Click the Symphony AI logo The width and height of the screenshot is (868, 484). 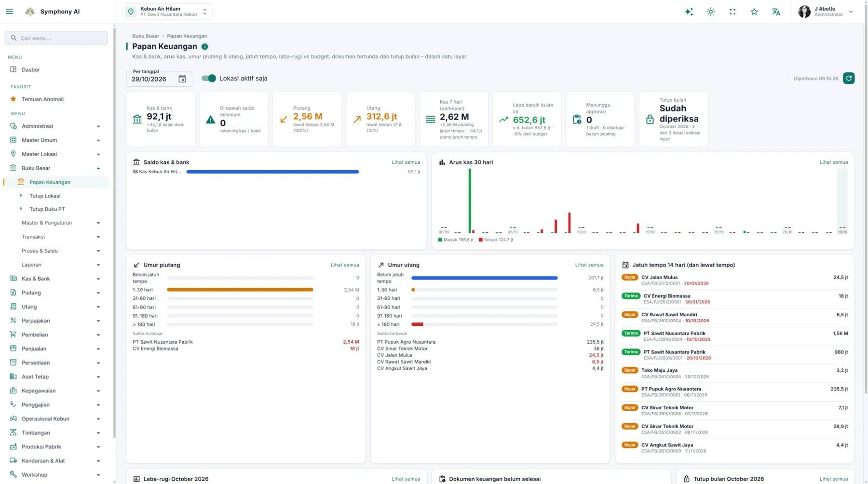click(x=30, y=12)
